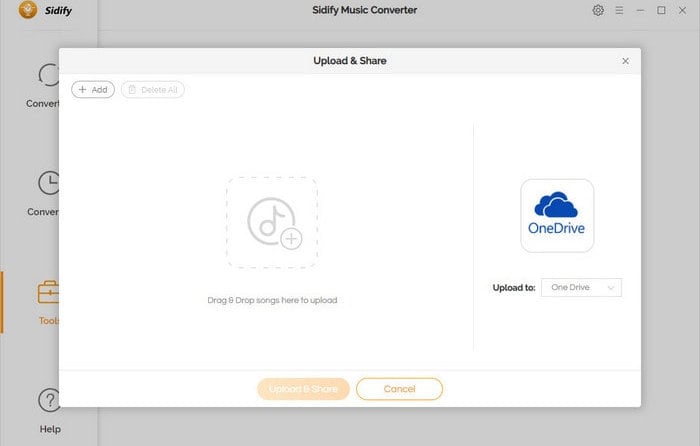The height and width of the screenshot is (446, 700).
Task: Open the hamburger menu in title bar
Action: pos(619,10)
